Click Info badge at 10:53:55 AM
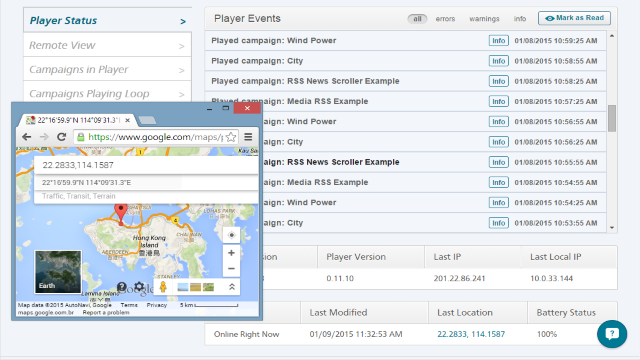640x360 pixels. (498, 223)
